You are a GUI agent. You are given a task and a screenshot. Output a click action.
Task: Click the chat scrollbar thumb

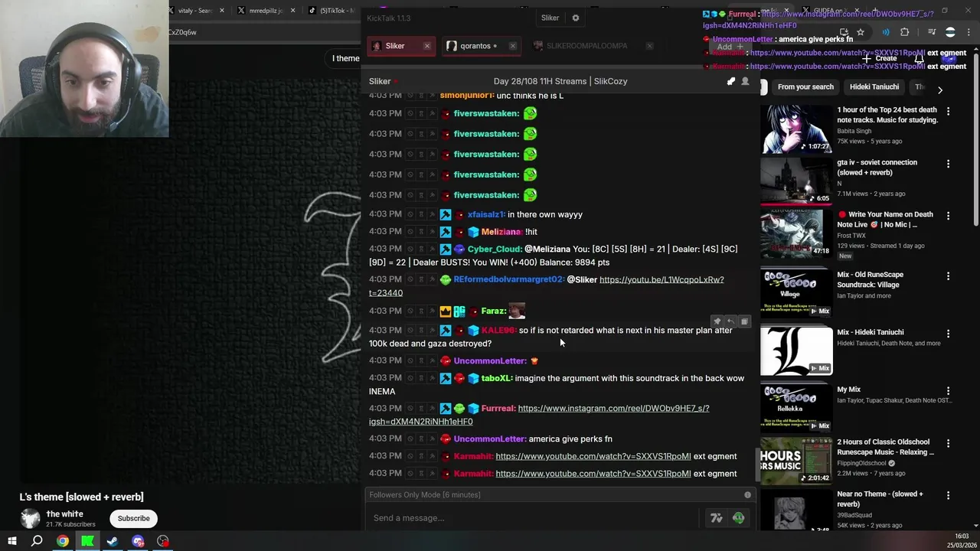pos(759,465)
